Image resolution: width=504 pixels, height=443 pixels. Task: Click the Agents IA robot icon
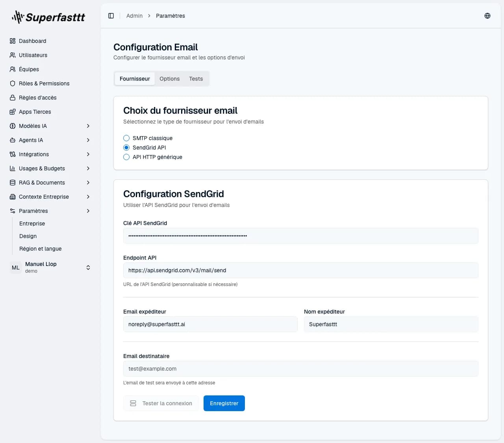(x=13, y=140)
